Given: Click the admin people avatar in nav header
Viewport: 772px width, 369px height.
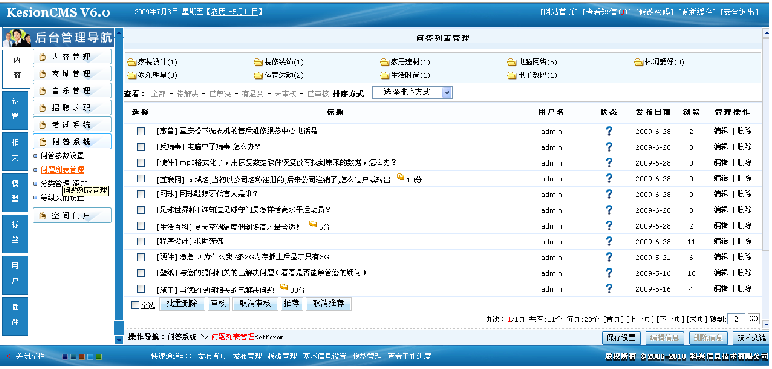Looking at the screenshot, I should tap(17, 37).
